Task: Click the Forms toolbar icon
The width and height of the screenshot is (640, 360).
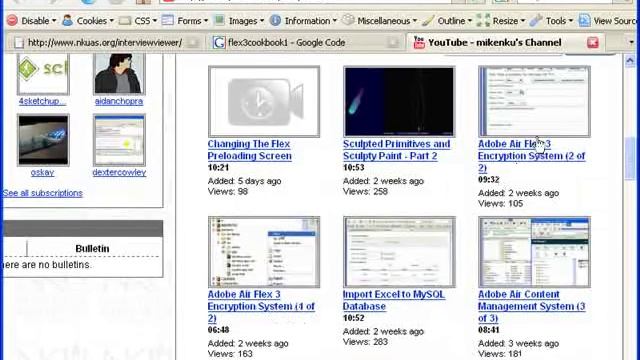Action: [168, 20]
